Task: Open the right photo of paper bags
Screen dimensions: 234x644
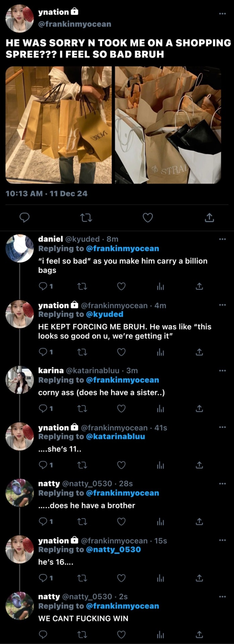Action: click(168, 125)
